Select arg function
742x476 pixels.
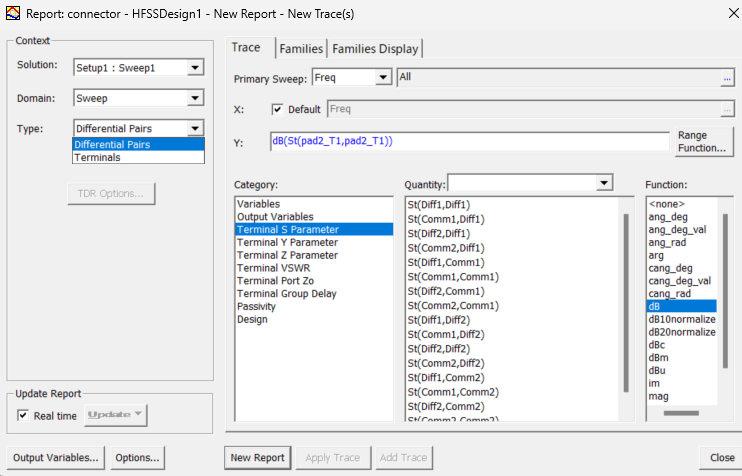point(682,255)
